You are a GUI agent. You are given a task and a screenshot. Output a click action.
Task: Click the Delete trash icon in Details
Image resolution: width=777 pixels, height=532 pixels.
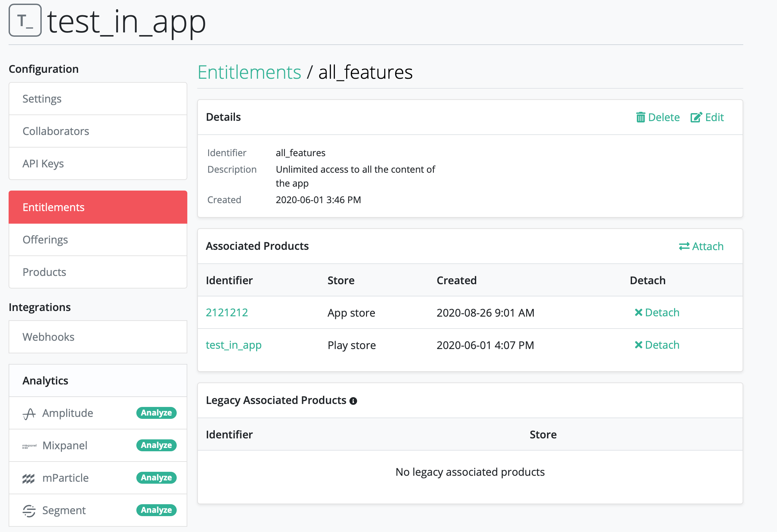pyautogui.click(x=641, y=117)
